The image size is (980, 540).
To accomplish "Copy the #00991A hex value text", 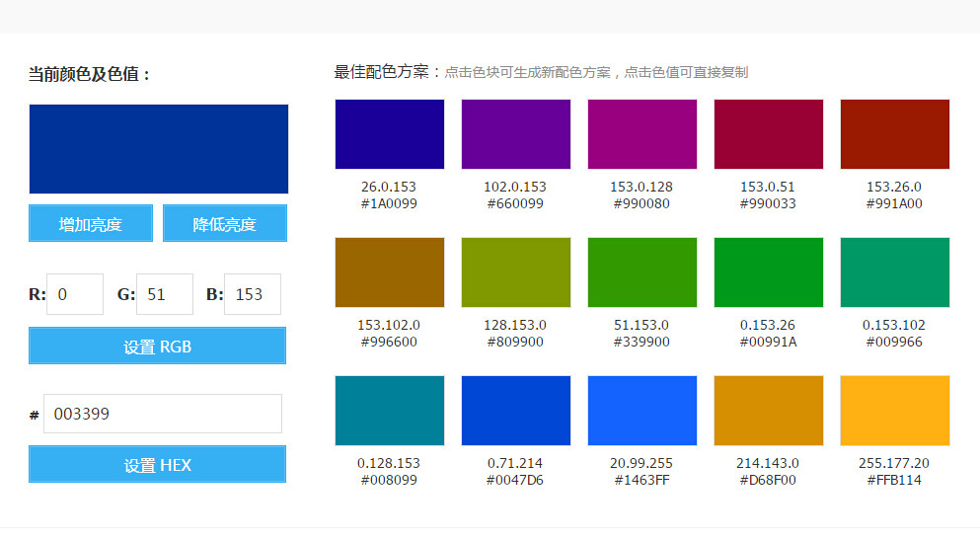I will click(x=768, y=342).
